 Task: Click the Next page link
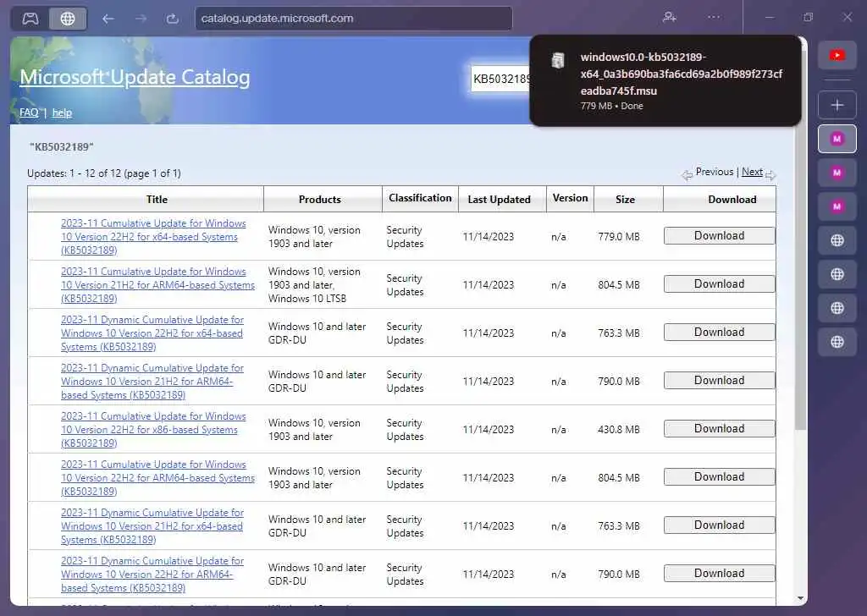coord(752,172)
